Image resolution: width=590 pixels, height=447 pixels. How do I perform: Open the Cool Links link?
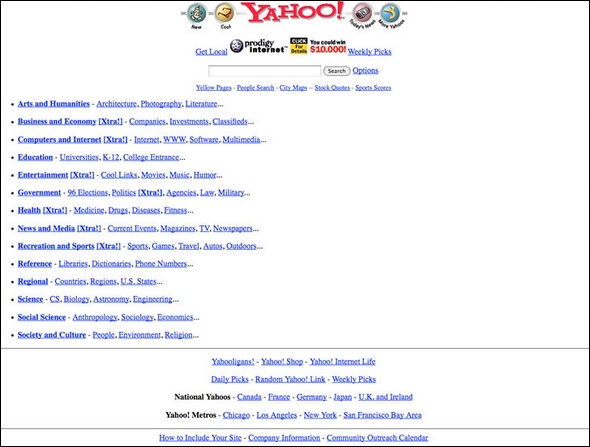(119, 175)
